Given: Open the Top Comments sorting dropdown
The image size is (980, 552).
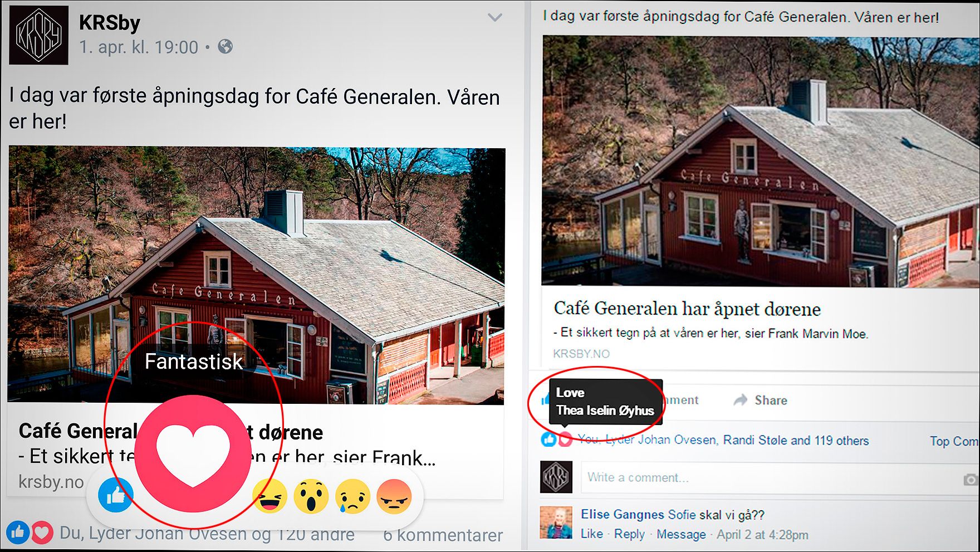Looking at the screenshot, I should [954, 441].
